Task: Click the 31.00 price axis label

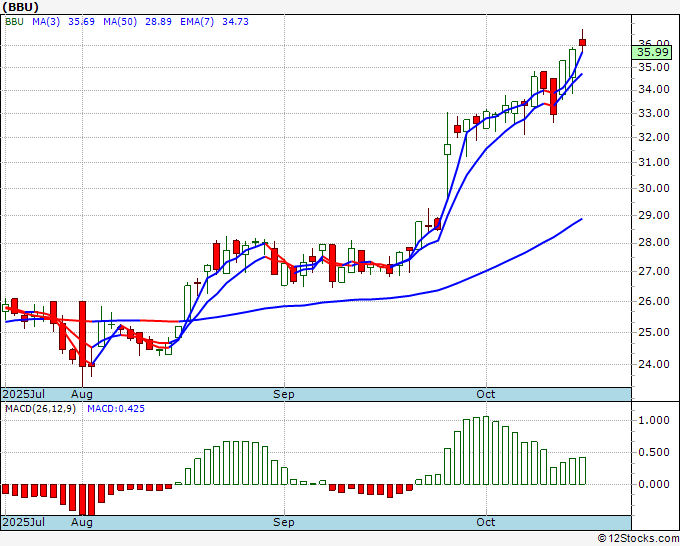Action: [654, 163]
